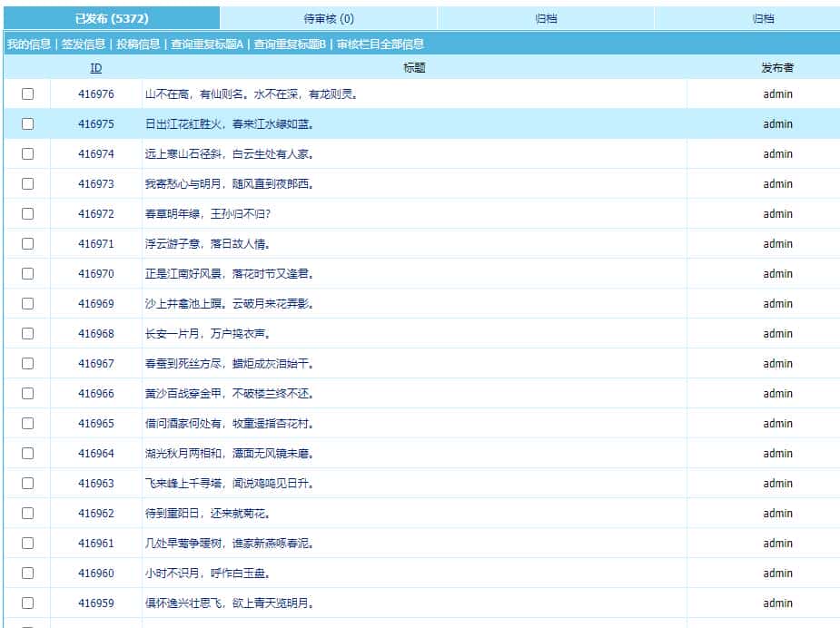Click admin publisher in row 416962

(x=777, y=514)
